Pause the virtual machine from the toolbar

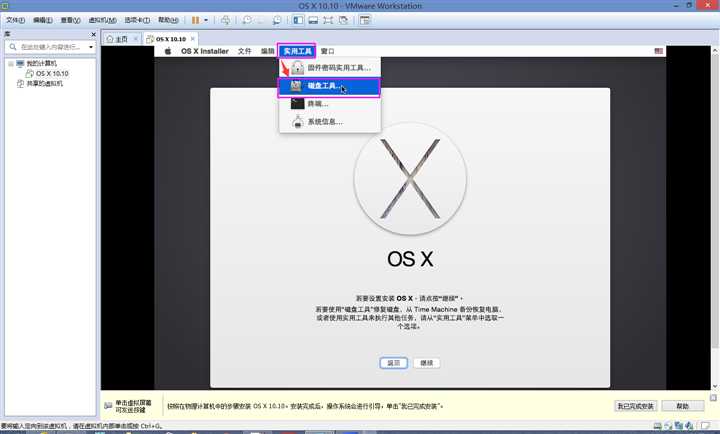pos(196,20)
